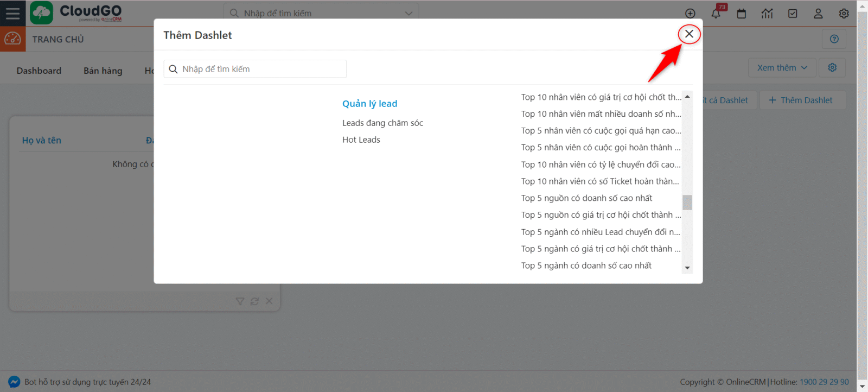Close the Thêm Dashlet dialog
This screenshot has height=392, width=868.
[x=689, y=34]
